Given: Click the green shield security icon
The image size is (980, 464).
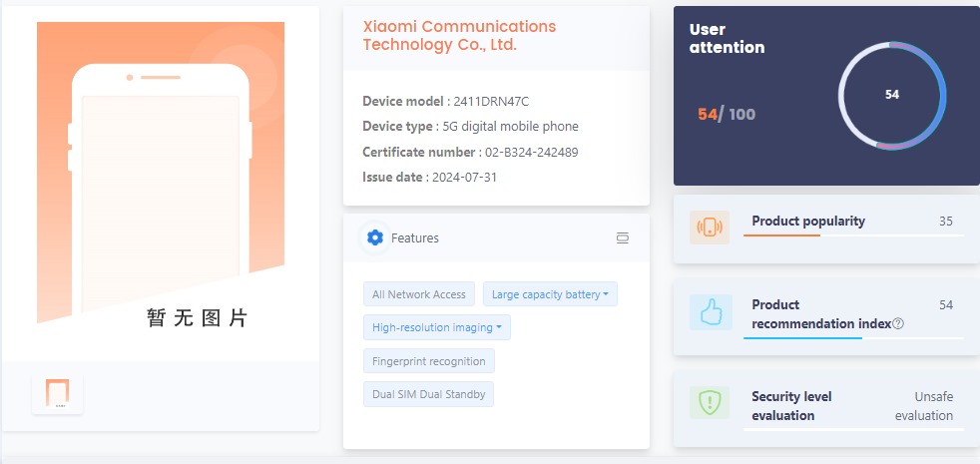Looking at the screenshot, I should (x=710, y=403).
